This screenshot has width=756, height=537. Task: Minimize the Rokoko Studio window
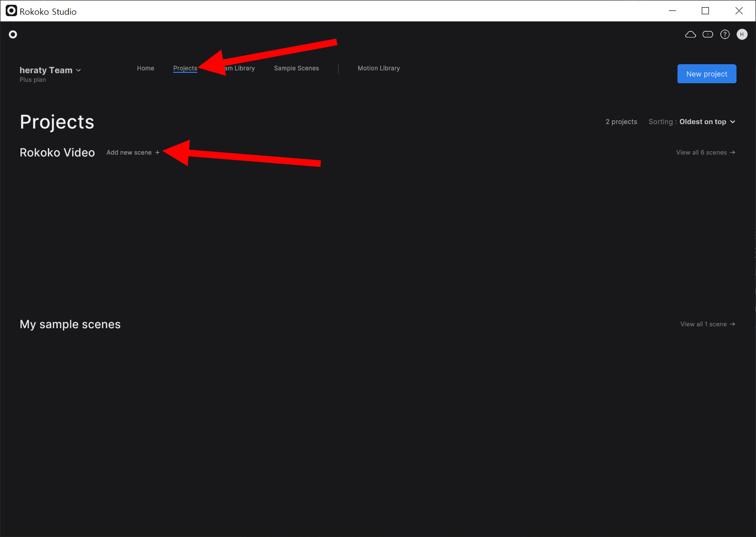click(x=672, y=10)
